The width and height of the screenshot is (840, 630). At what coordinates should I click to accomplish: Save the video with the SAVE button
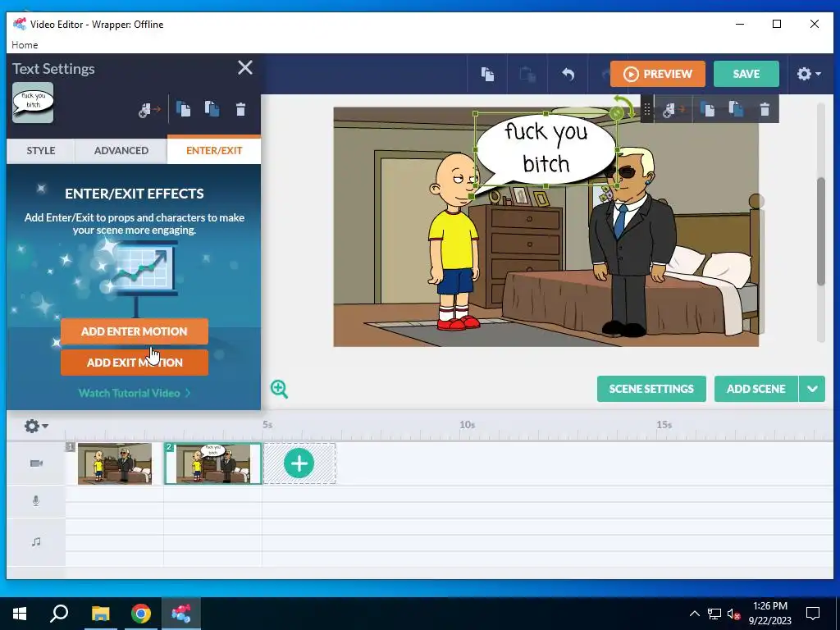(746, 74)
